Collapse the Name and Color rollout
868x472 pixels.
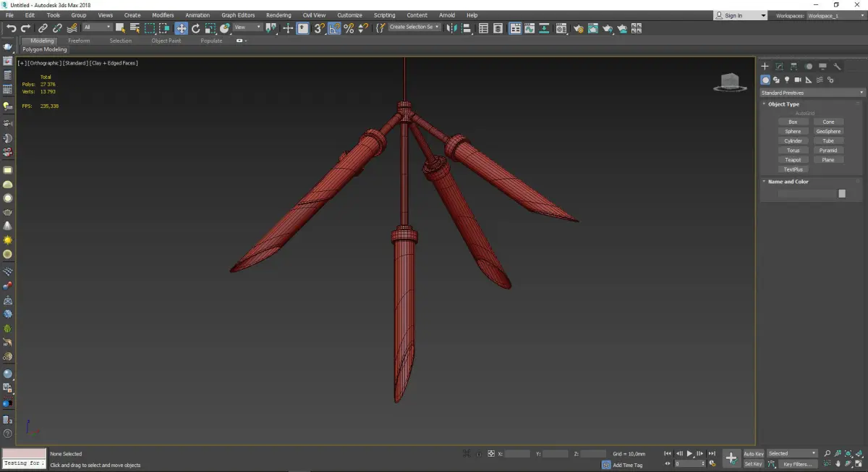(x=788, y=182)
